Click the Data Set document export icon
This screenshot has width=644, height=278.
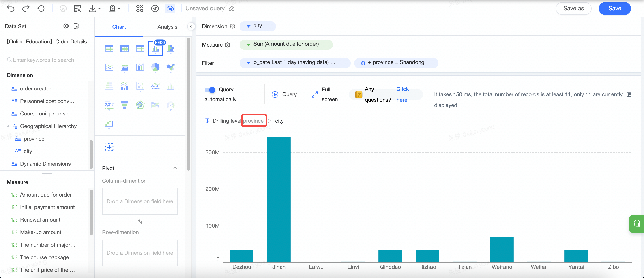pos(76,26)
